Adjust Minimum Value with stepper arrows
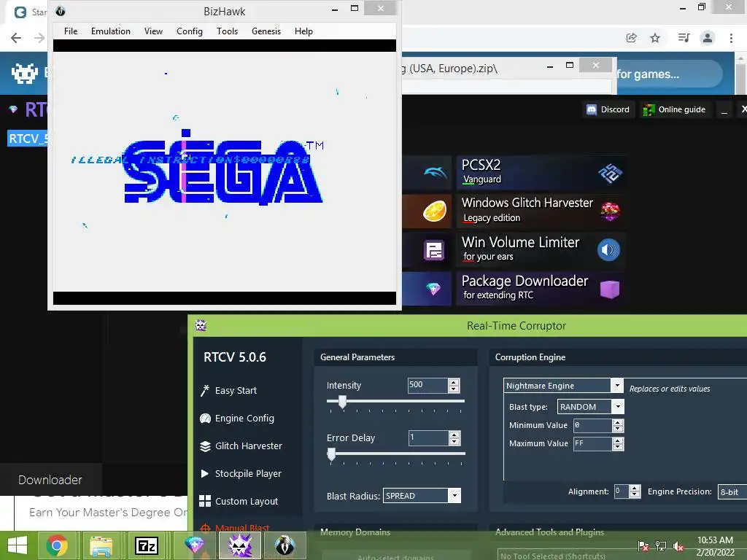 click(618, 425)
